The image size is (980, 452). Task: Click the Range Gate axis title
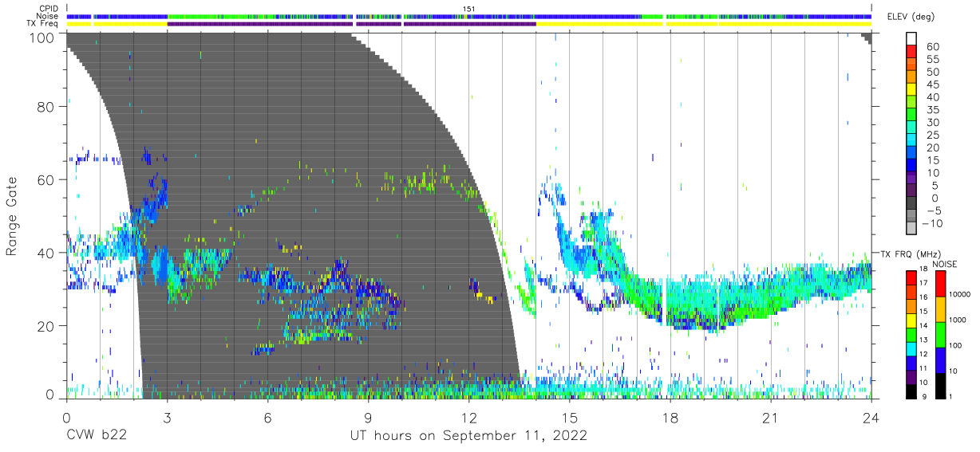(13, 217)
